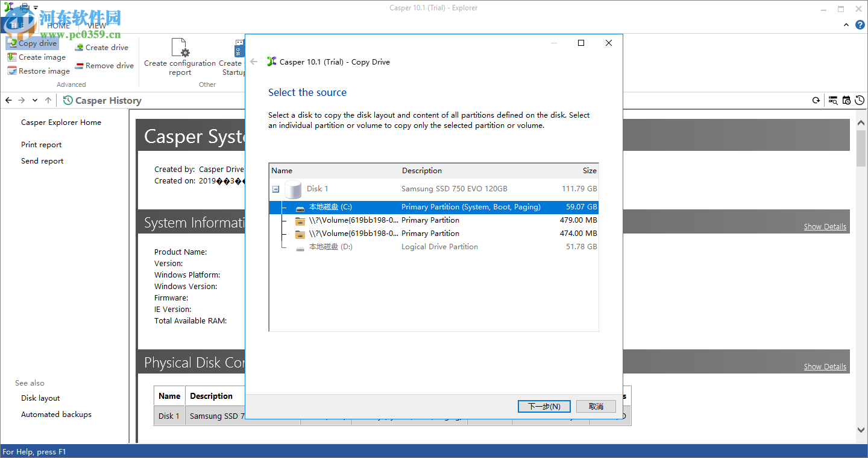Navigate up one level in the explorer
Viewport: 868px width, 458px height.
[x=48, y=100]
